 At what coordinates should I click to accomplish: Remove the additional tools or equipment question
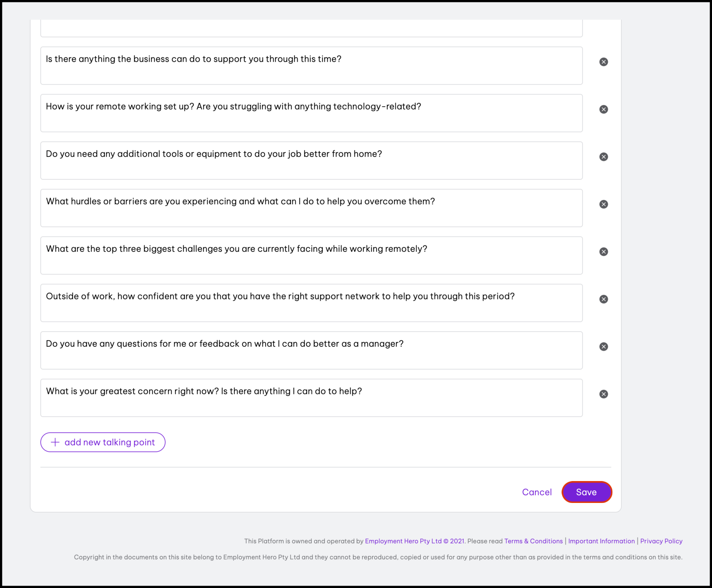[603, 157]
